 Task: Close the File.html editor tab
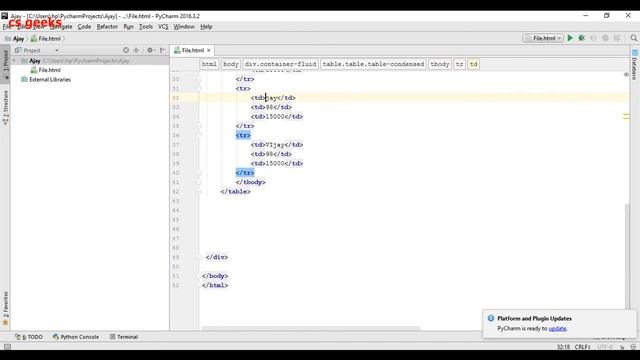tap(209, 50)
